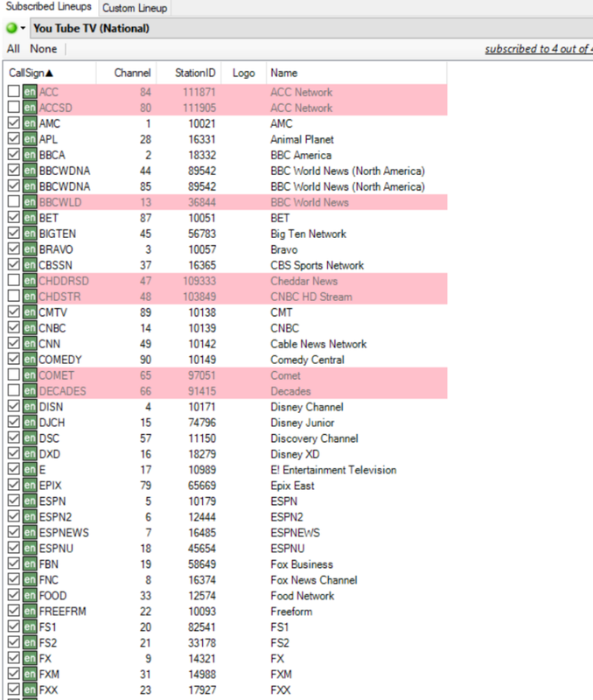This screenshot has width=593, height=700.
Task: Click the 'en' language icon for BET
Action: (30, 218)
